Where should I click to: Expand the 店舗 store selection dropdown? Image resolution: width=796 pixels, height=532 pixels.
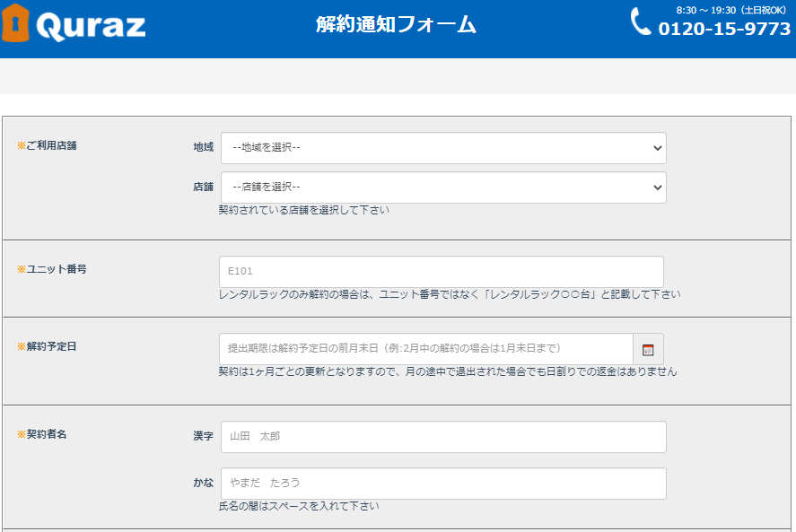pos(443,188)
